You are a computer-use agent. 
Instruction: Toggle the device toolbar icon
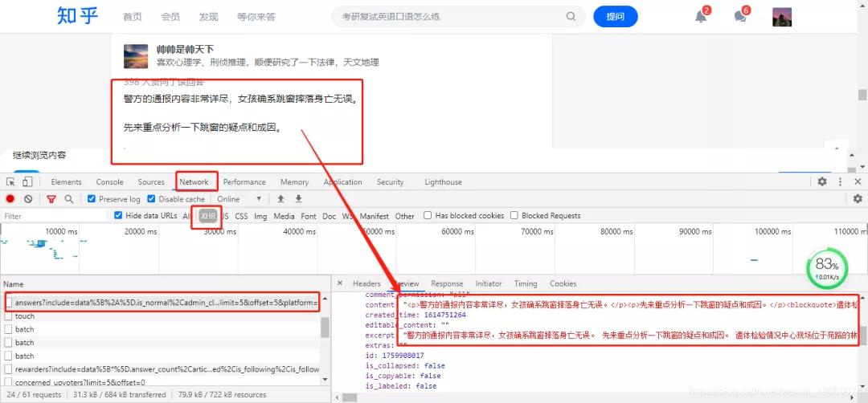pos(27,182)
